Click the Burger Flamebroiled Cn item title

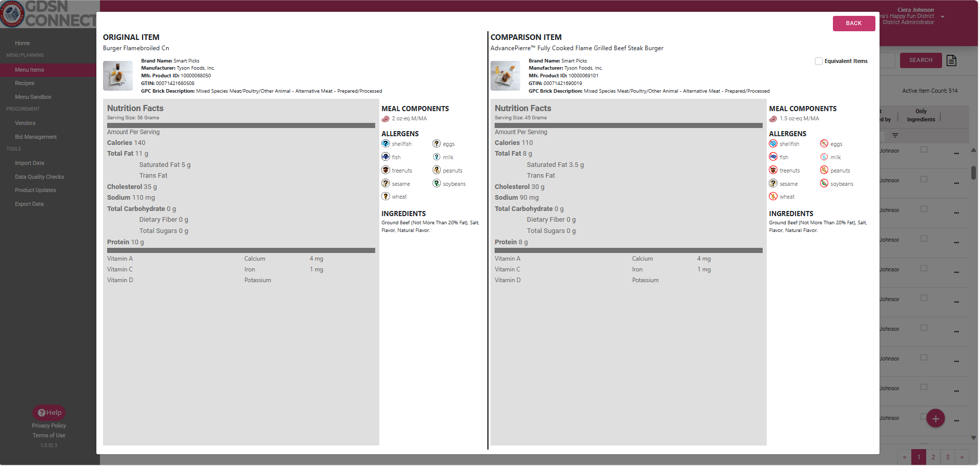click(136, 48)
